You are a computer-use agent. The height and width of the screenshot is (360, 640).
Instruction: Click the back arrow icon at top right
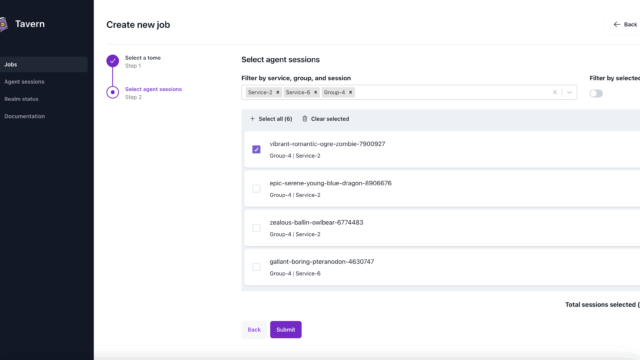tap(617, 24)
